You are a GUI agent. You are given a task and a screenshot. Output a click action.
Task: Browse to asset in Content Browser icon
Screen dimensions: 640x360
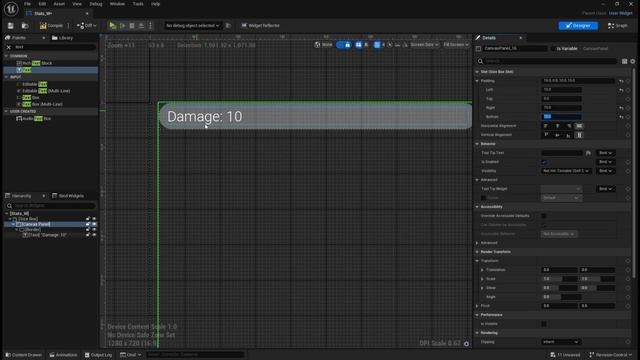coord(25,26)
